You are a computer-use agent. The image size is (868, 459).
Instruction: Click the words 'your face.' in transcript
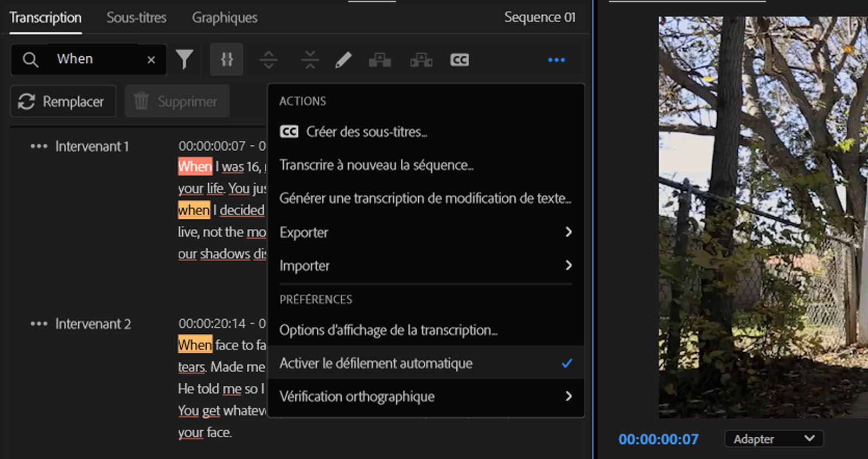click(x=205, y=432)
